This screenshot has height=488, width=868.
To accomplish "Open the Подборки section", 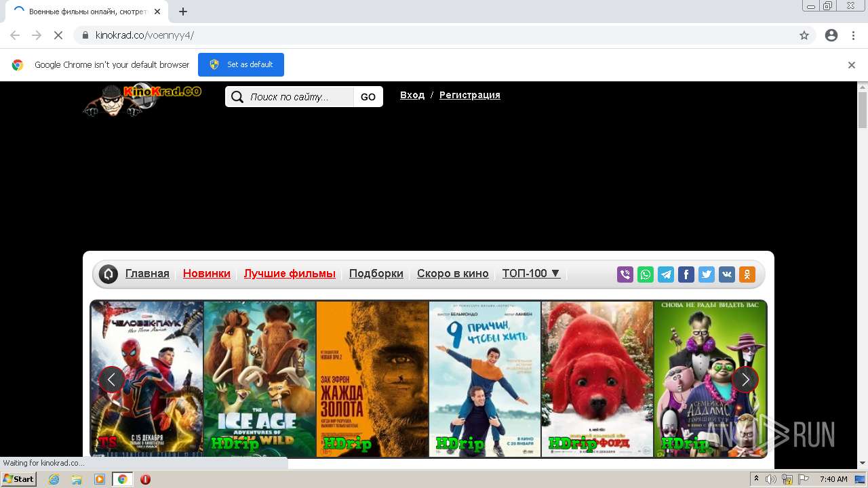I will click(376, 274).
